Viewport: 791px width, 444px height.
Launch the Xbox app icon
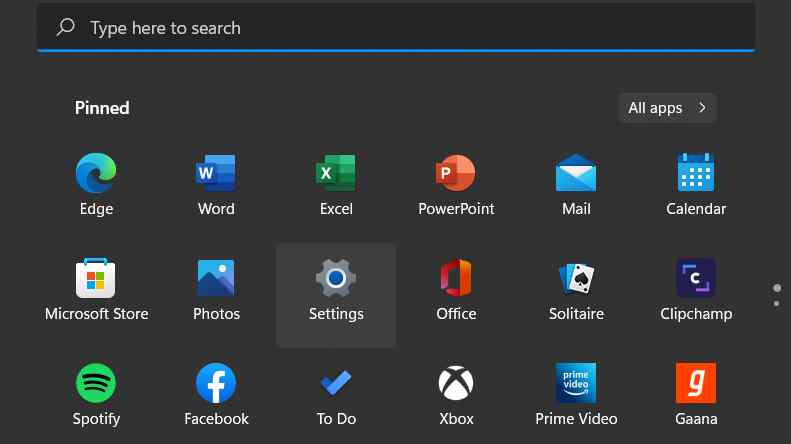(x=456, y=383)
